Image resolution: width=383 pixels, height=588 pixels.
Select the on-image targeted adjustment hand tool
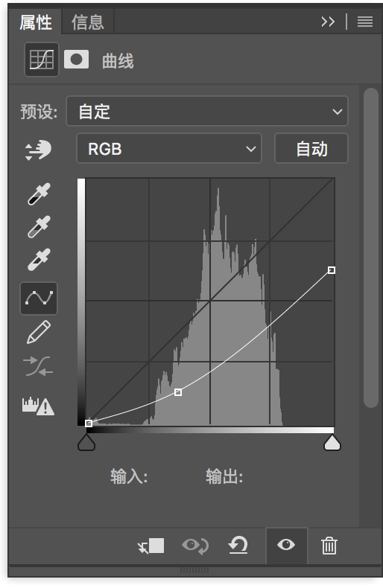(38, 150)
